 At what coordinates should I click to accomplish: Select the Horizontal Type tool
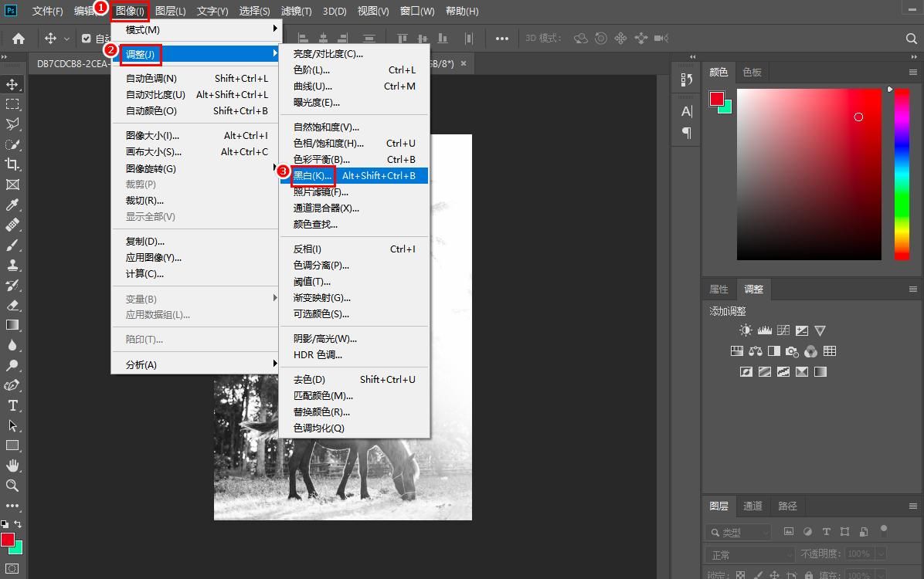12,405
